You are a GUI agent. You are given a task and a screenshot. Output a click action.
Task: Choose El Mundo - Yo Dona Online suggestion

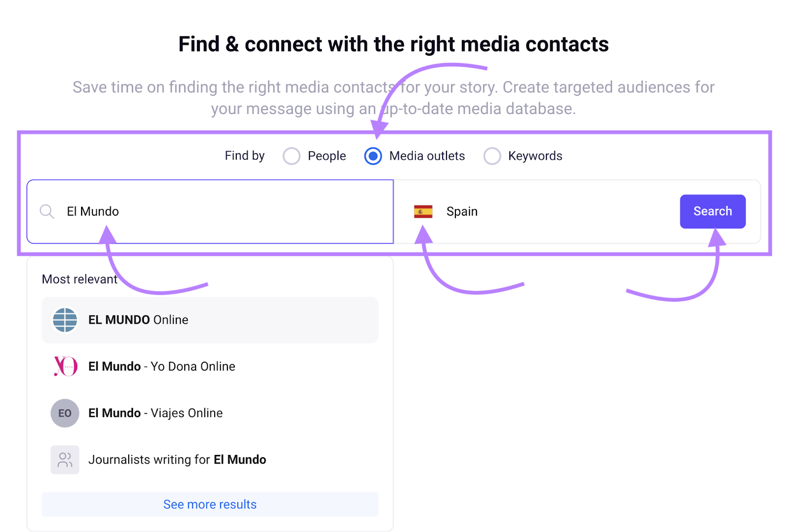coord(162,366)
